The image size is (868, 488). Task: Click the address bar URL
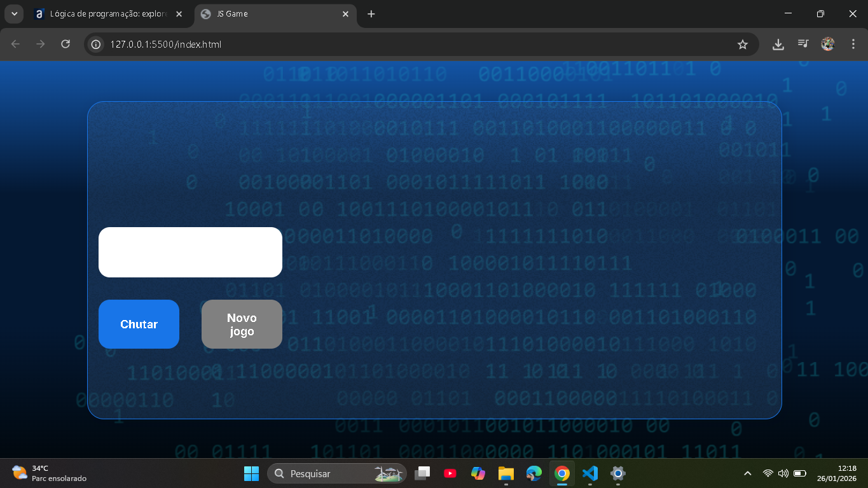coord(166,45)
